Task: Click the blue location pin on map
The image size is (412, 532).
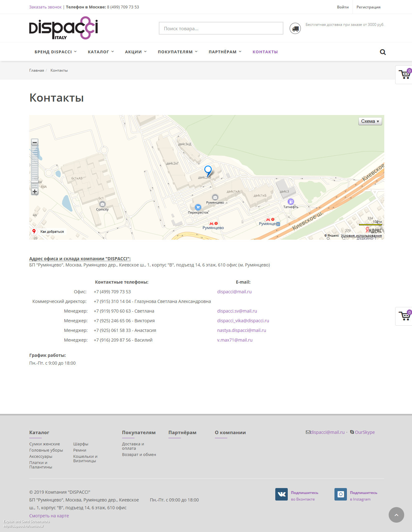Action: tap(208, 171)
